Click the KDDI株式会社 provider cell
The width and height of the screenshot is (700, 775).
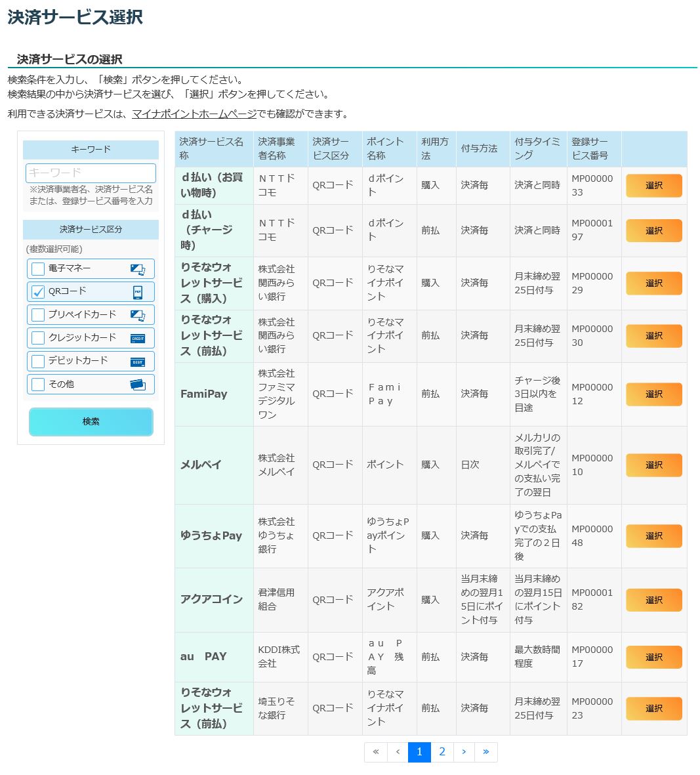coord(281,658)
